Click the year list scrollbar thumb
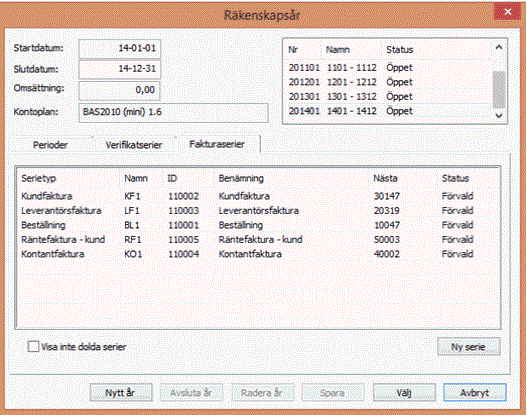The image size is (527, 416). point(499,89)
